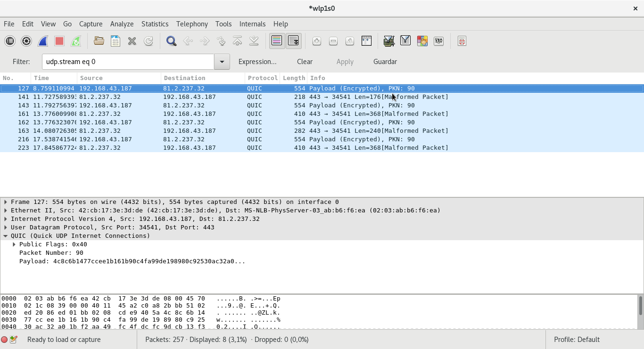The width and height of the screenshot is (644, 349).
Task: Sort by Destination column header
Action: coord(203,78)
